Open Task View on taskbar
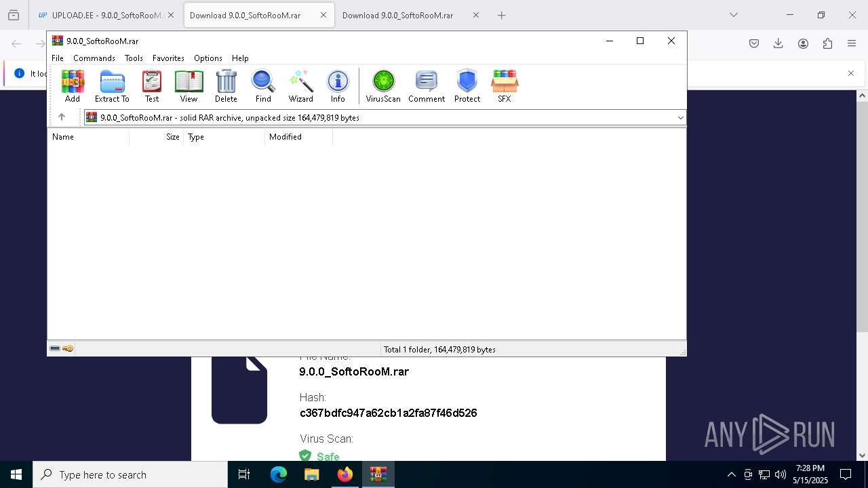 tap(244, 474)
